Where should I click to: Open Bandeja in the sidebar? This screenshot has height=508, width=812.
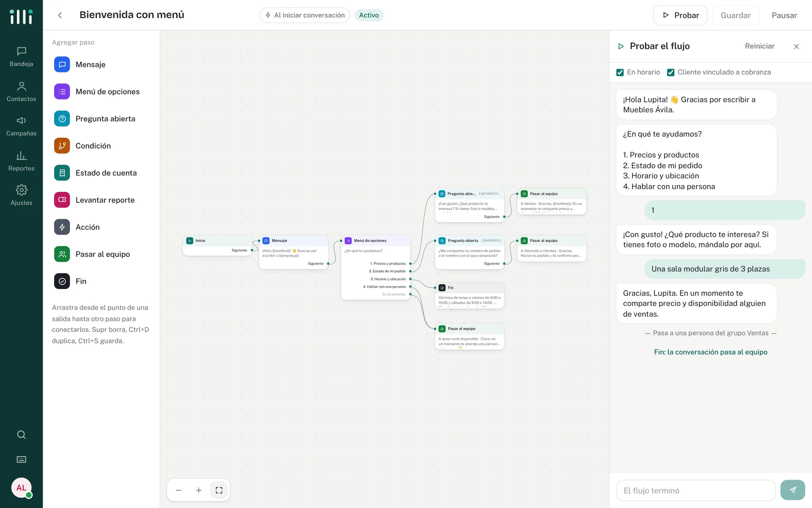coord(21,57)
